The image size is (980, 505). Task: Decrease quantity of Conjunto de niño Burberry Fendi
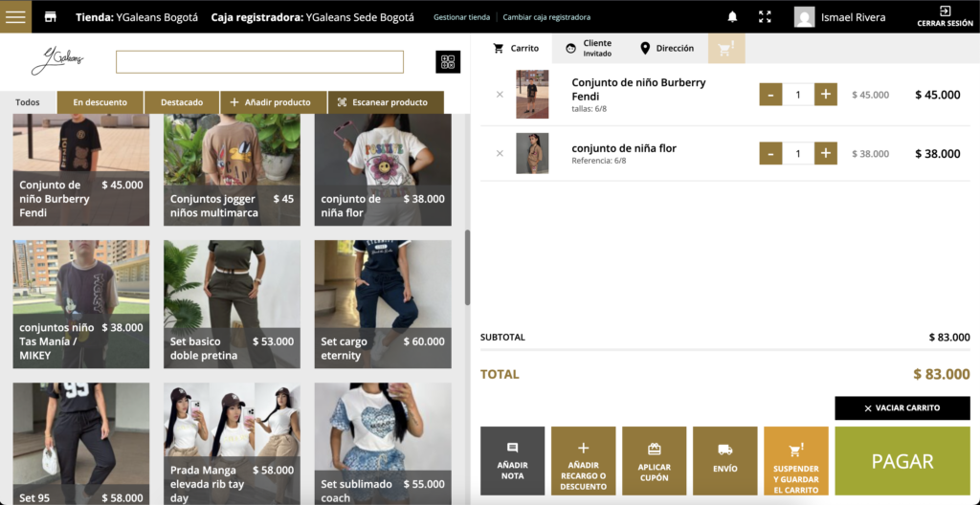770,95
